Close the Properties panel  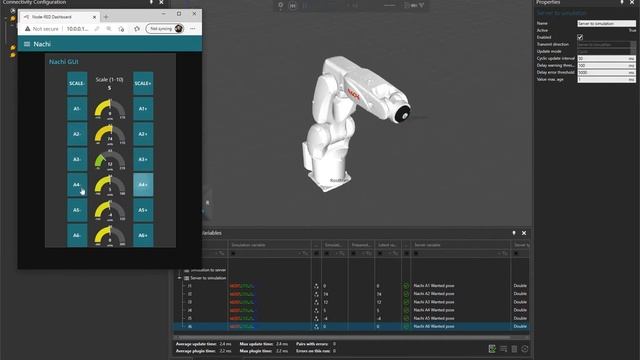click(632, 2)
